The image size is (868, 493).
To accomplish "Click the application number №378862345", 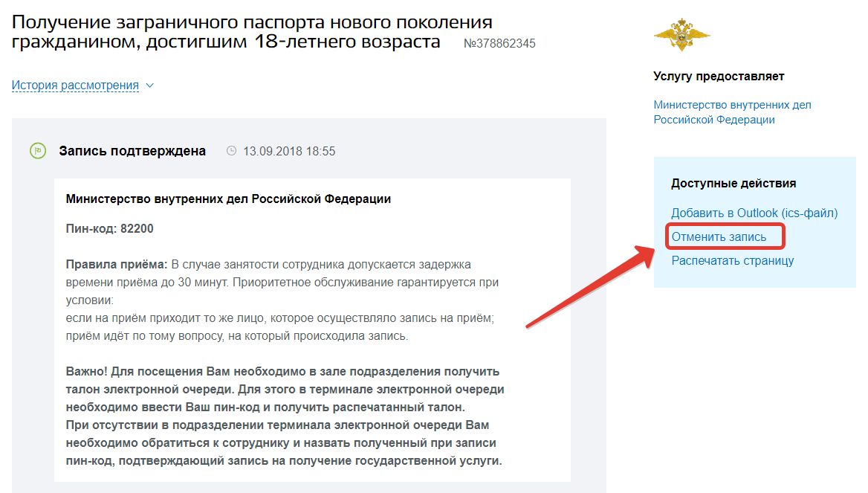I will tap(499, 43).
